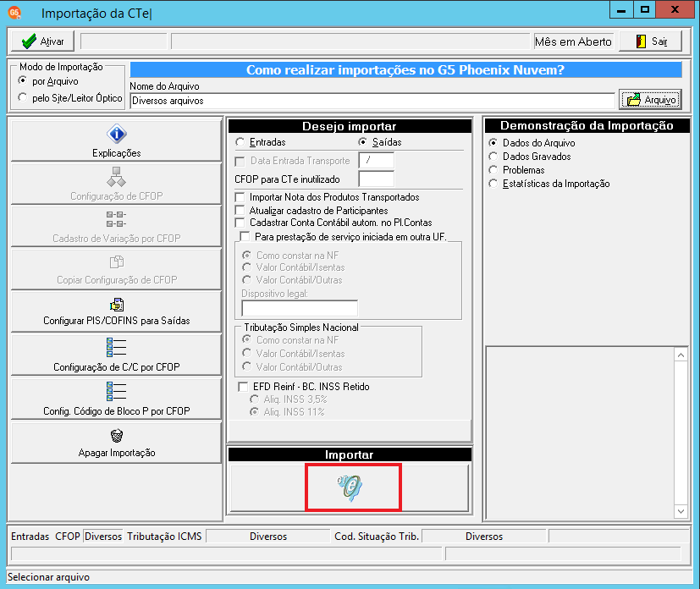Select Como constar na NF under Simples Nacional
The height and width of the screenshot is (589, 700).
[x=246, y=339]
